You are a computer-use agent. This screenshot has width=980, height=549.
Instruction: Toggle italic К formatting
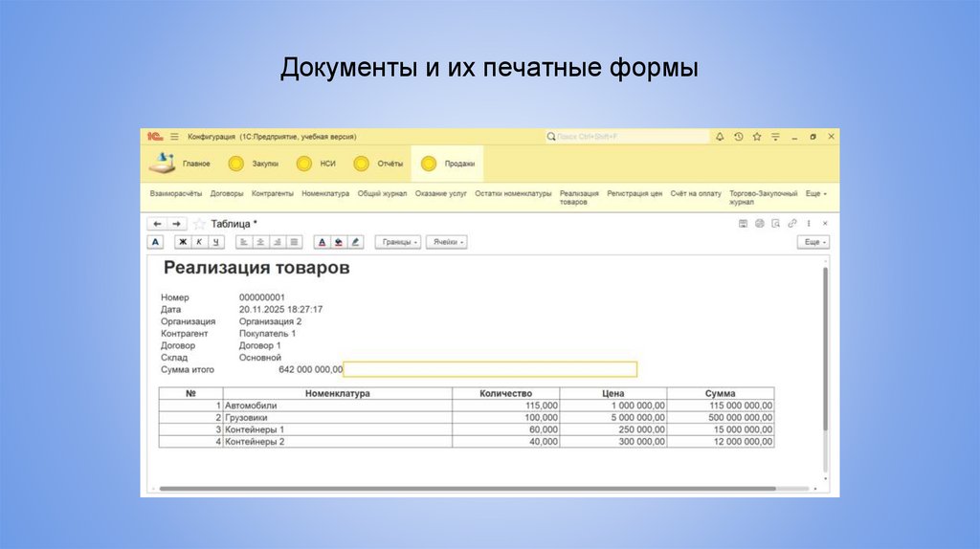[x=199, y=242]
